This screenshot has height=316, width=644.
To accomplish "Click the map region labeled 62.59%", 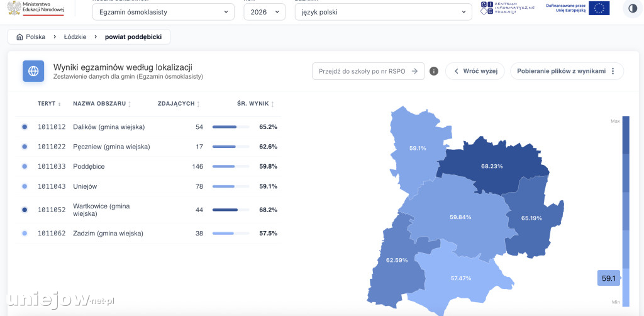I will click(x=397, y=260).
